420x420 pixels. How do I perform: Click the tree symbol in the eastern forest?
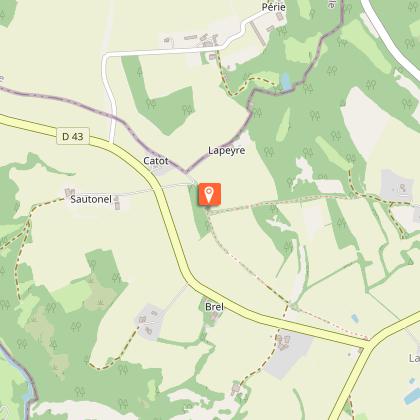pos(315,116)
